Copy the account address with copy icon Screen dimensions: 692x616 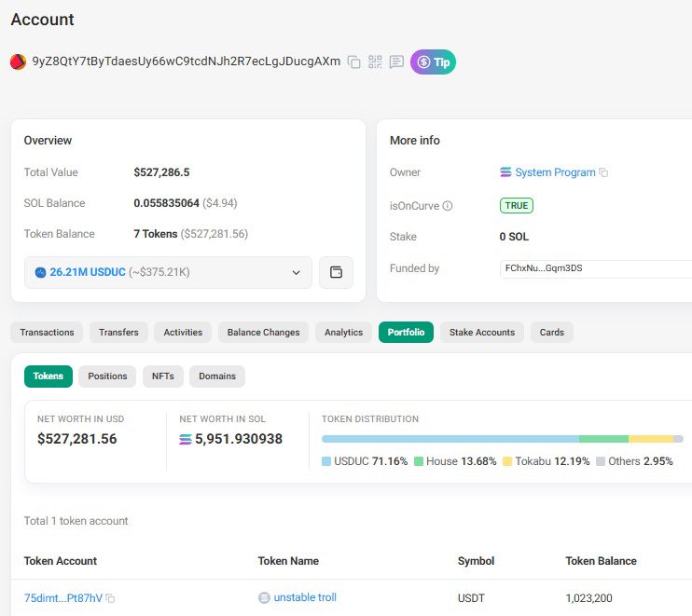pyautogui.click(x=354, y=62)
